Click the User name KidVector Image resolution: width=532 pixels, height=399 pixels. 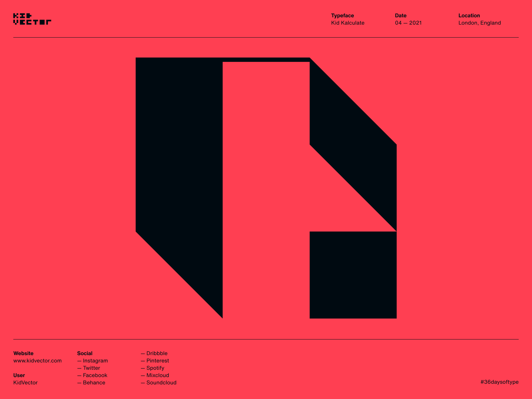[x=25, y=382]
